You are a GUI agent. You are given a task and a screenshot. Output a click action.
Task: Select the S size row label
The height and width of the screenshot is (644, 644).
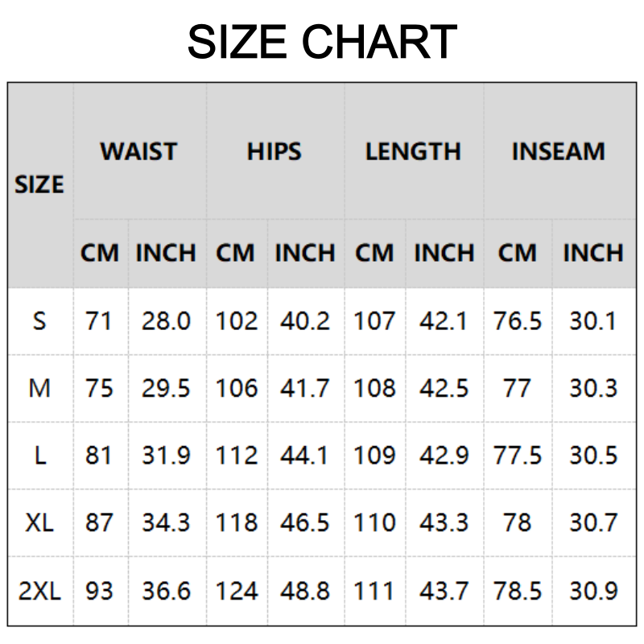(39, 321)
